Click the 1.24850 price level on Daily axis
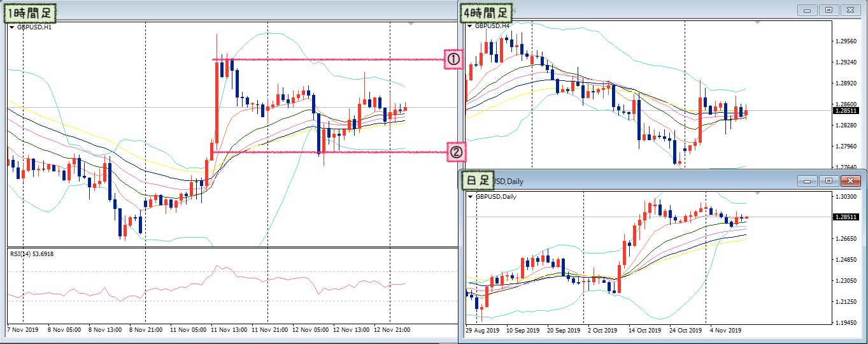The width and height of the screenshot is (868, 344). pos(845,260)
